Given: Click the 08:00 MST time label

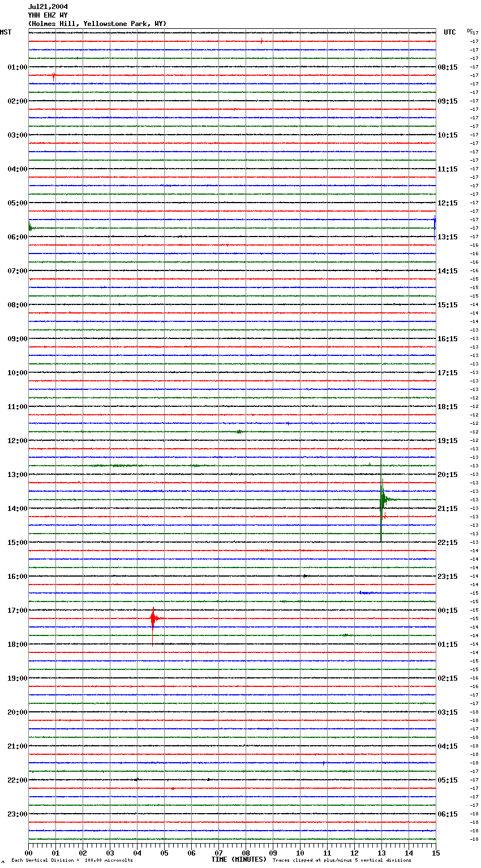Looking at the screenshot, I should [18, 305].
